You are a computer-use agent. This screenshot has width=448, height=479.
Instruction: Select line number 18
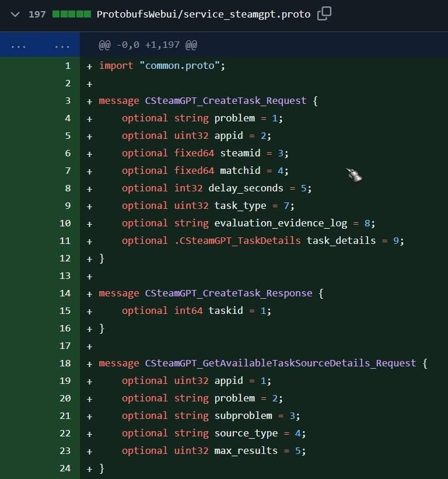tap(65, 363)
